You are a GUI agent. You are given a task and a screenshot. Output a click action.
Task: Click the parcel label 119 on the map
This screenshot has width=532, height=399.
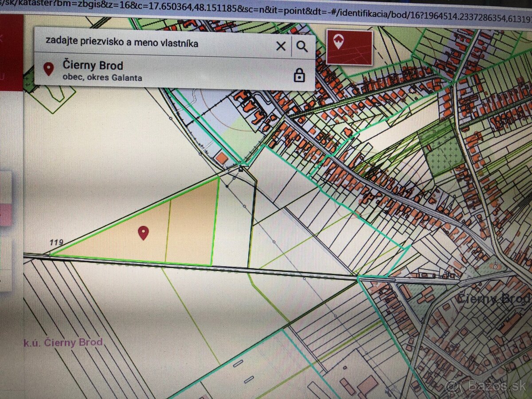pyautogui.click(x=56, y=243)
